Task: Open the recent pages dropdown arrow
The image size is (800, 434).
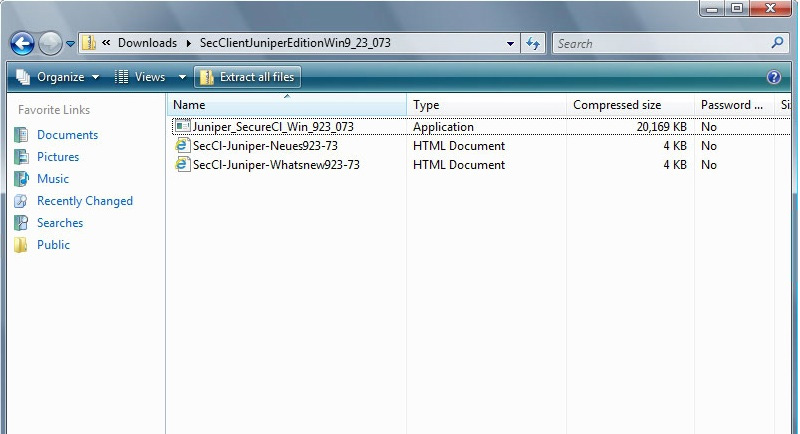Action: tap(70, 44)
